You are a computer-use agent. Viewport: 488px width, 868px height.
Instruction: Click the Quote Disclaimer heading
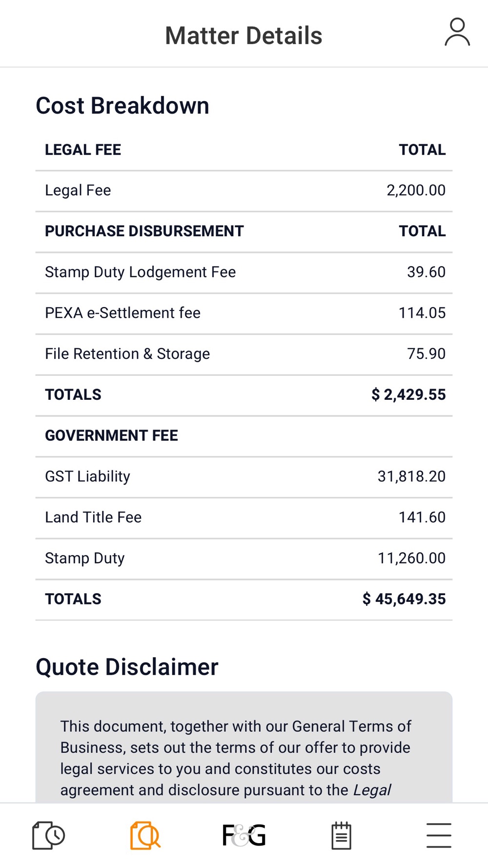coord(127,667)
